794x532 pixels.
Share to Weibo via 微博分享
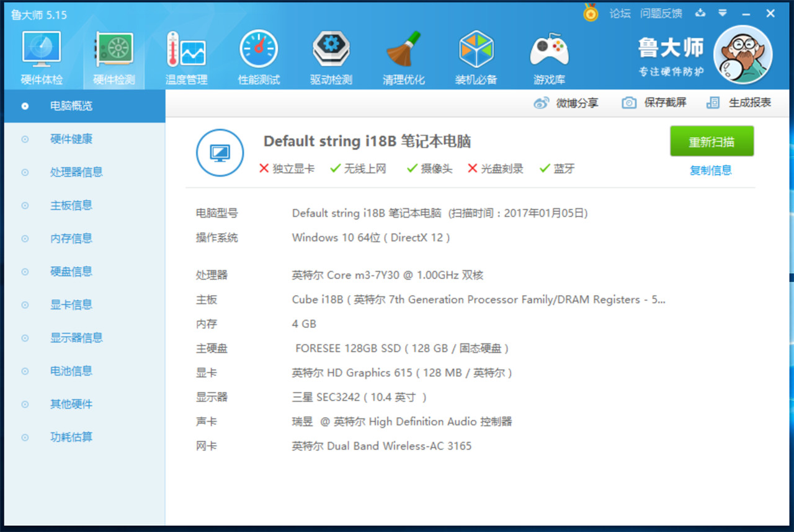[566, 103]
